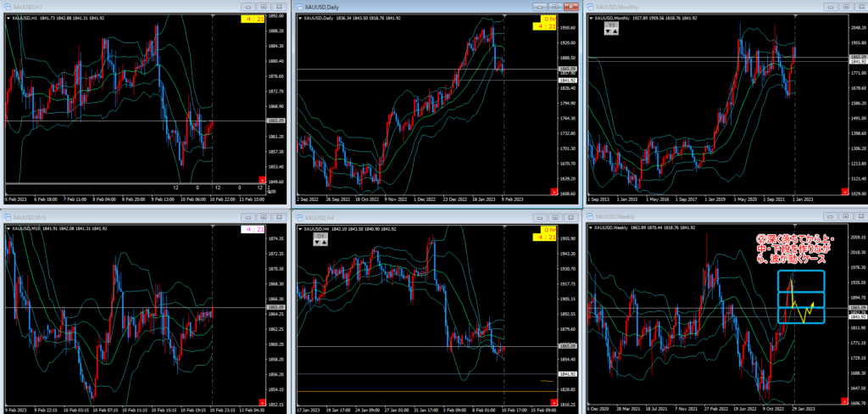Select the top blue rectangle on Weekly chart

[x=801, y=281]
